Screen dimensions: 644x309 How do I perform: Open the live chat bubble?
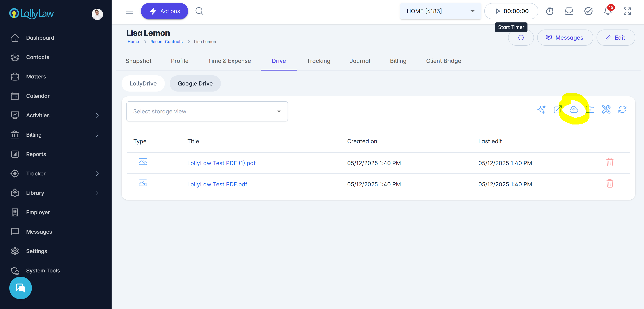pyautogui.click(x=21, y=288)
